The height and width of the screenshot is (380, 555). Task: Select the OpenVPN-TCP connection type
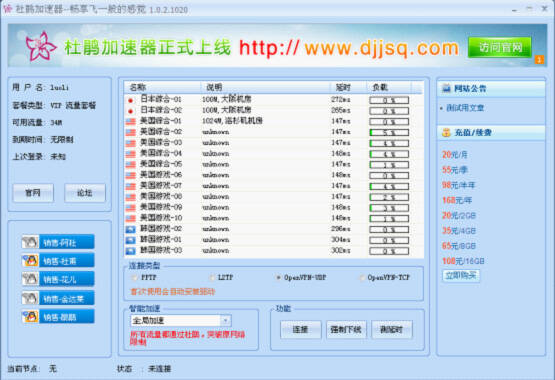(362, 278)
